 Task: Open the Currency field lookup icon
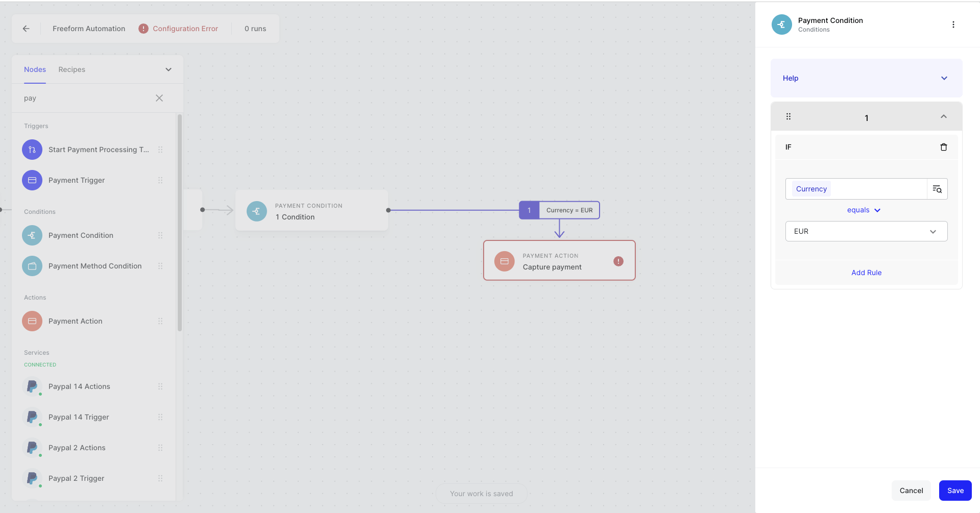click(937, 189)
